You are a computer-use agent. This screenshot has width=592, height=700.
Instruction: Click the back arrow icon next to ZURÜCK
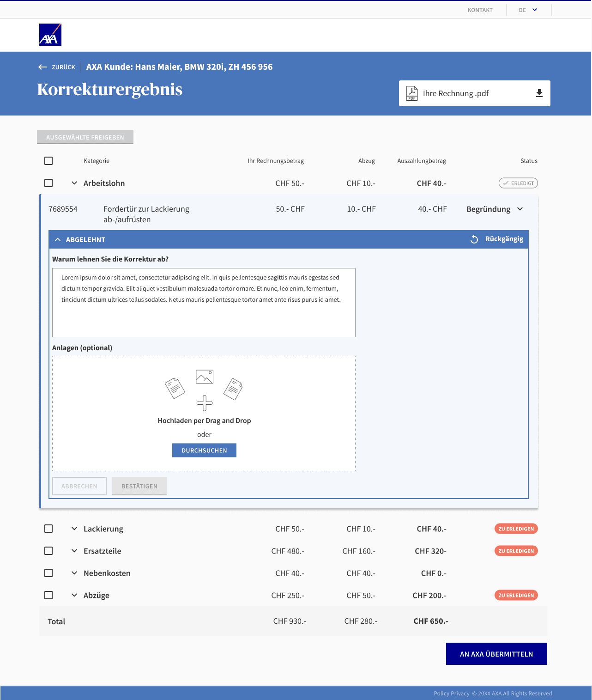tap(42, 67)
